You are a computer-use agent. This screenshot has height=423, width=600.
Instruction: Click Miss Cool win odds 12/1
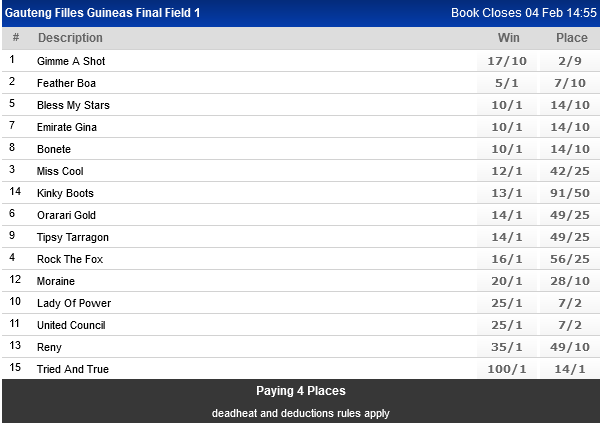click(506, 171)
